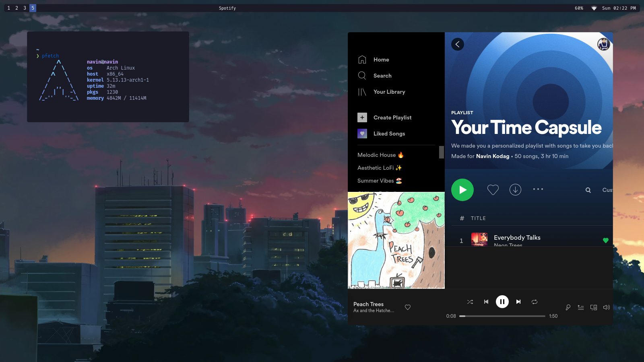Click the Create Playlist plus icon

(x=362, y=117)
